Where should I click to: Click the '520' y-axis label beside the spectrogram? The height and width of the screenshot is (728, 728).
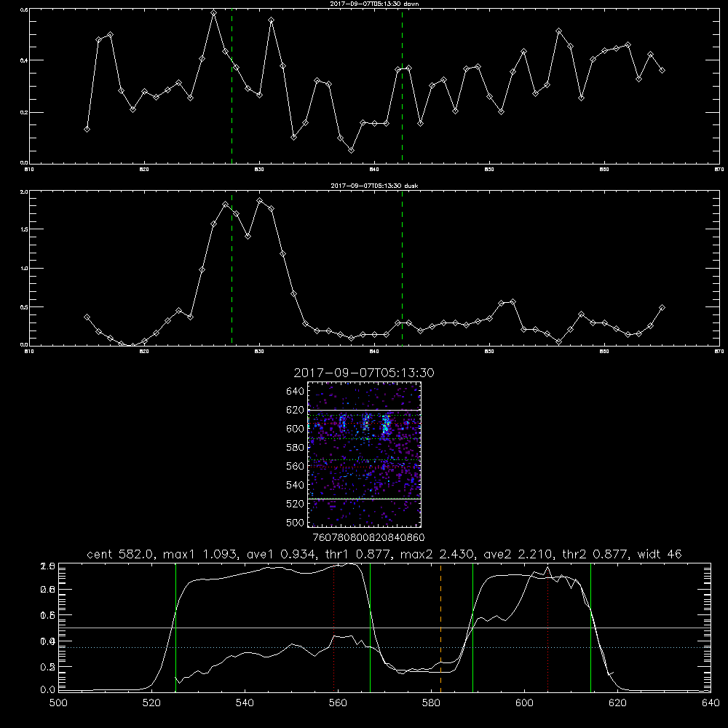296,504
